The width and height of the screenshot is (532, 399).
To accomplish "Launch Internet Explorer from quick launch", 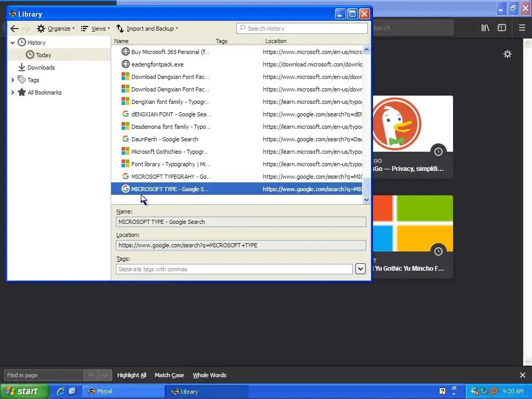I will 60,392.
